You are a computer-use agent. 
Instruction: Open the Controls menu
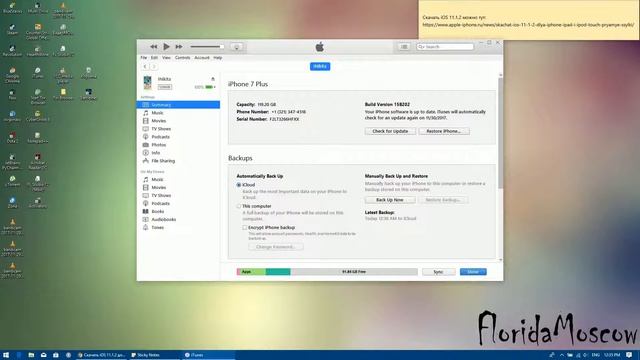pyautogui.click(x=182, y=58)
